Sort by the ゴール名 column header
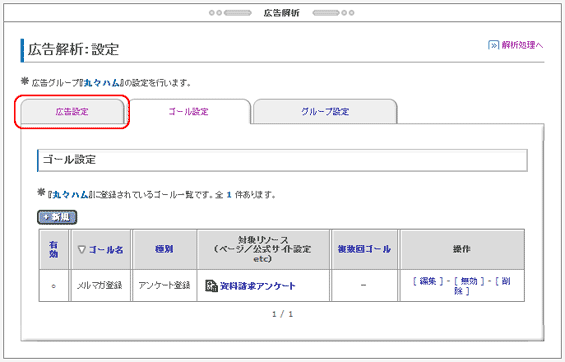This screenshot has width=565, height=362. (x=106, y=249)
